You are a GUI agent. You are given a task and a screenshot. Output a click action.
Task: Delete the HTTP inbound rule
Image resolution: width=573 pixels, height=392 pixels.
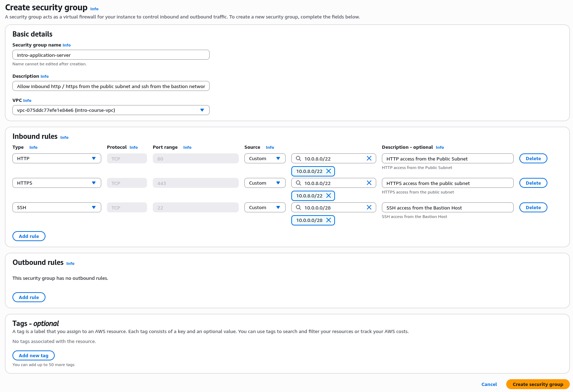[533, 158]
